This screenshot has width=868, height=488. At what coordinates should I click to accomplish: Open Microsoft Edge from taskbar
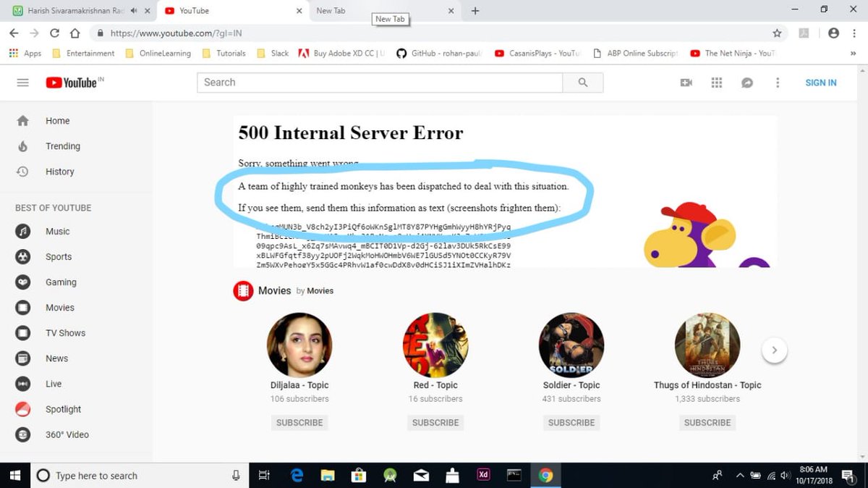click(x=297, y=476)
